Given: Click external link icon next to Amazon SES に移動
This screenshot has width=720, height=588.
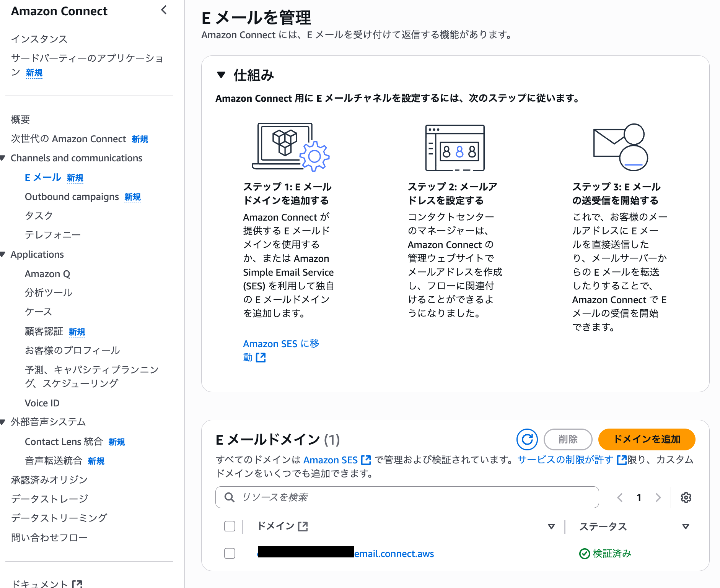Looking at the screenshot, I should [261, 357].
